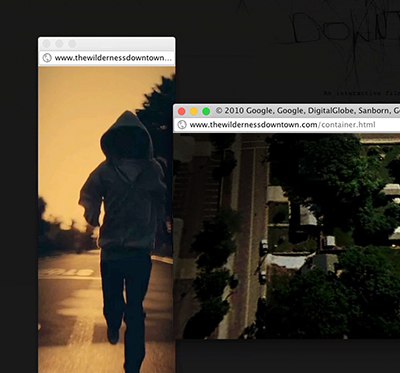Viewport: 400px width, 373px height.
Task: Maximize the aerial map window with the green button
Action: tap(206, 111)
